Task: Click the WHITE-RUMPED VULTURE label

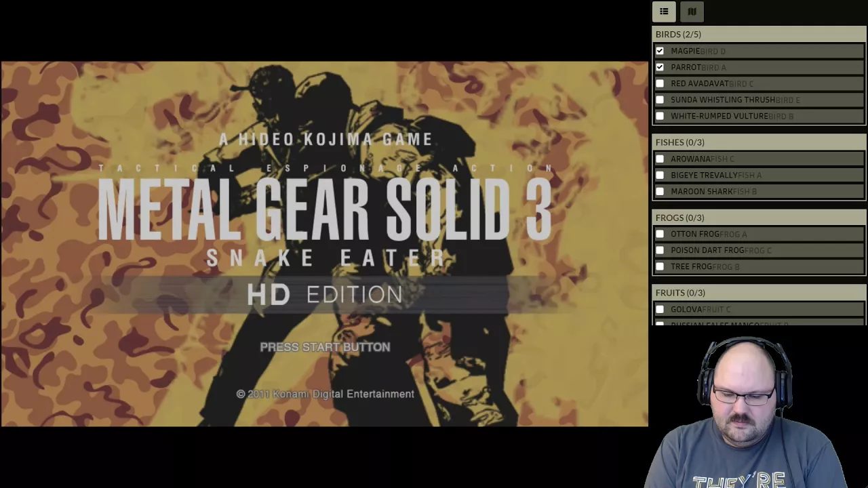Action: click(719, 116)
